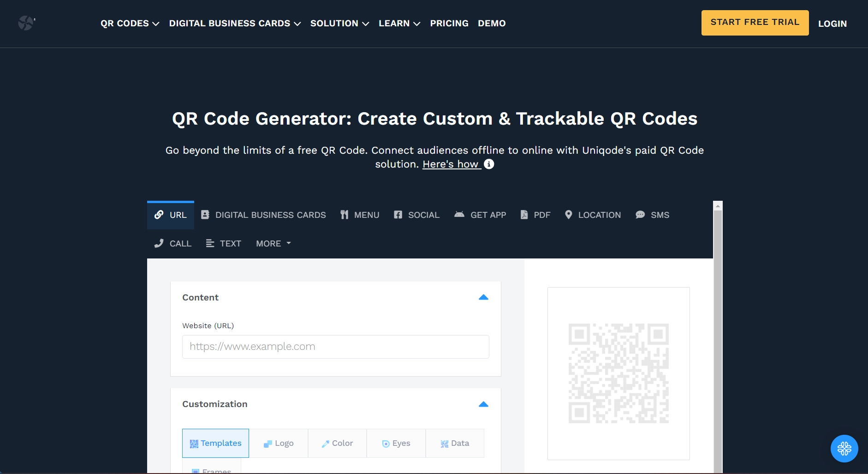Viewport: 868px width, 474px height.
Task: Open the Color customization tab
Action: pyautogui.click(x=337, y=443)
